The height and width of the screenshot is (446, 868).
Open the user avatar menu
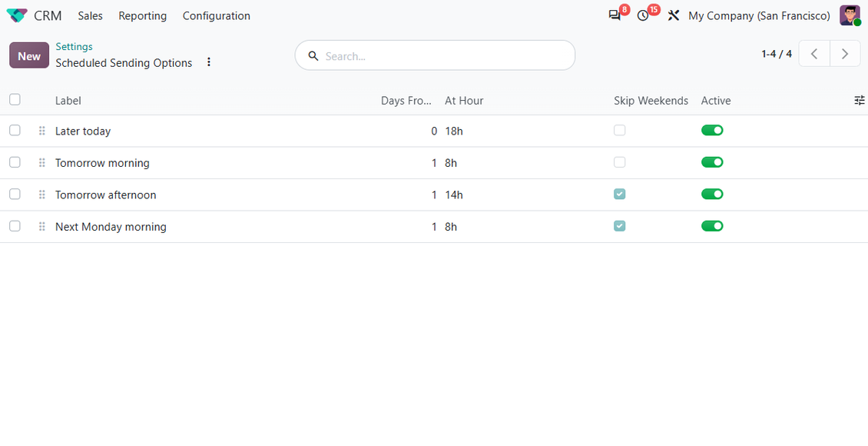click(x=850, y=15)
